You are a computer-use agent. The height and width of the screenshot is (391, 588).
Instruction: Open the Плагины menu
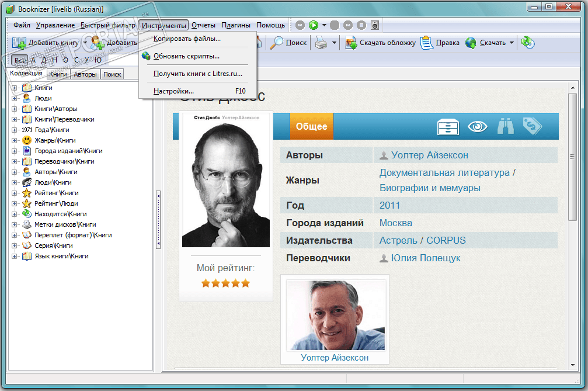pos(236,25)
